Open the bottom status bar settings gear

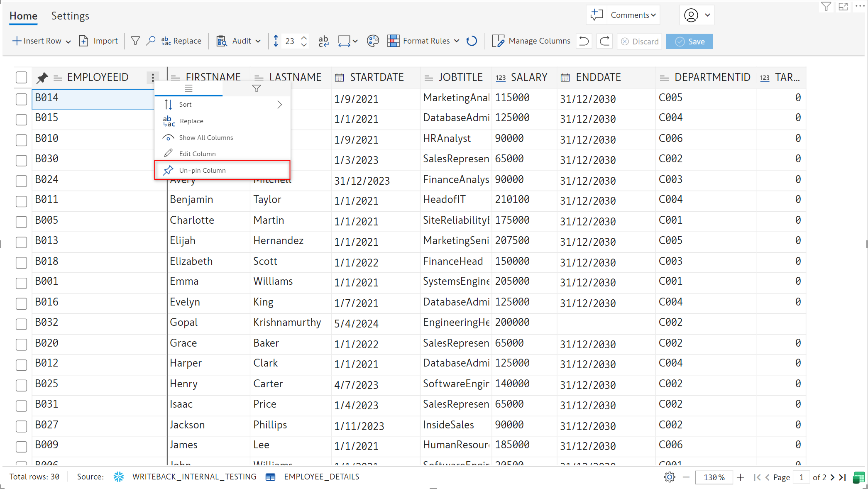pos(669,477)
